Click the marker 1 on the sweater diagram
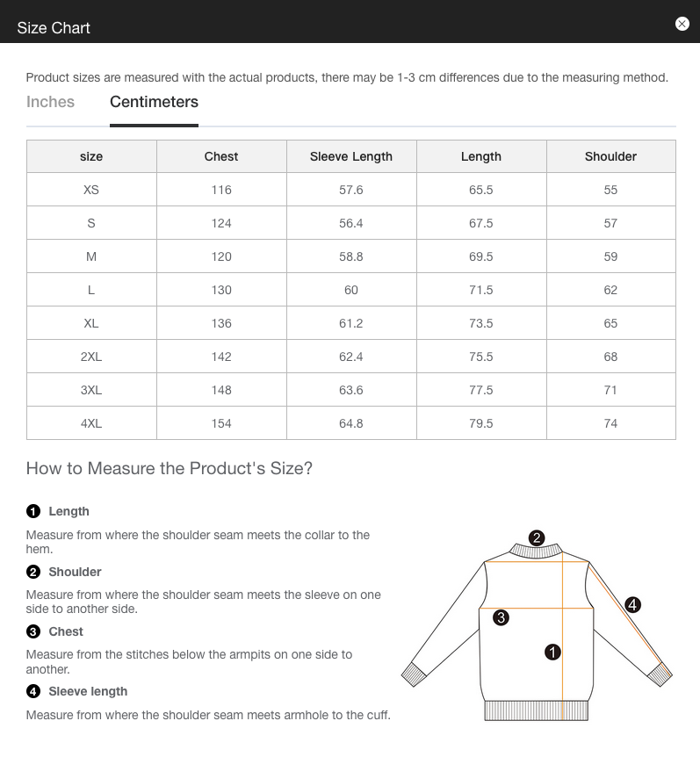The height and width of the screenshot is (757, 700). [552, 652]
